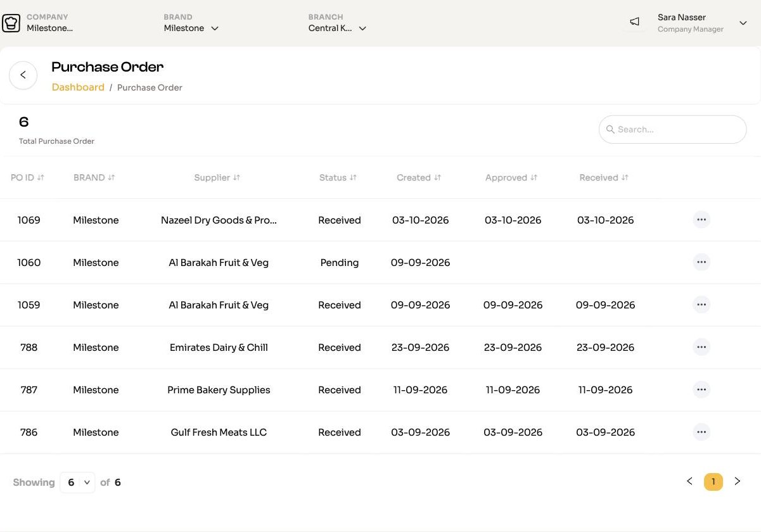This screenshot has height=532, width=761.
Task: Open actions menu for PO 1069
Action: tap(701, 220)
